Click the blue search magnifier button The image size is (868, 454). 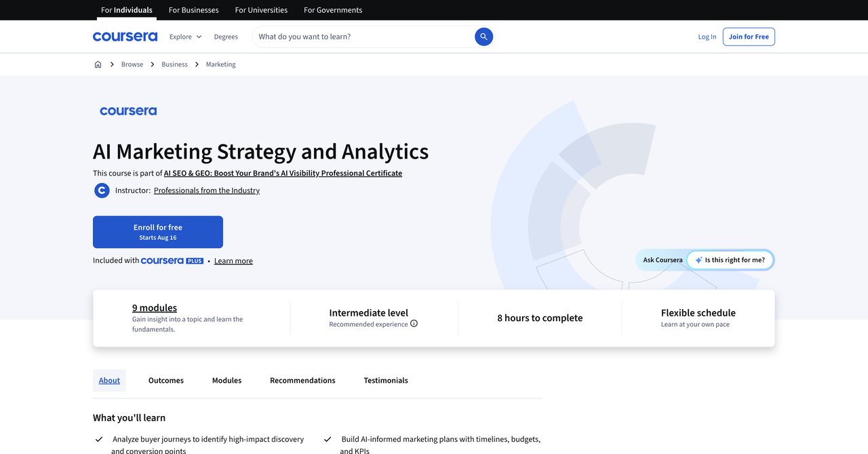(x=484, y=37)
